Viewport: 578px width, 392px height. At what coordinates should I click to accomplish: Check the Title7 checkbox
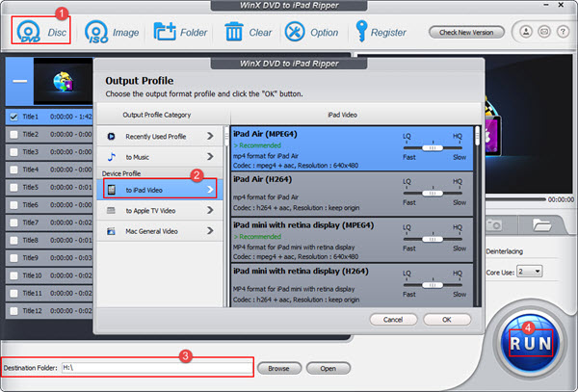(x=13, y=222)
